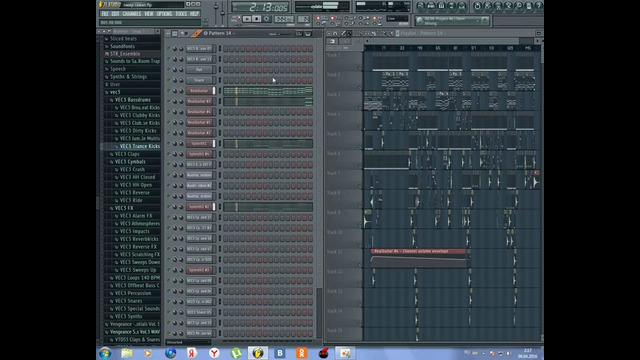Click the Hat channel button
The height and width of the screenshot is (360, 640).
point(200,69)
